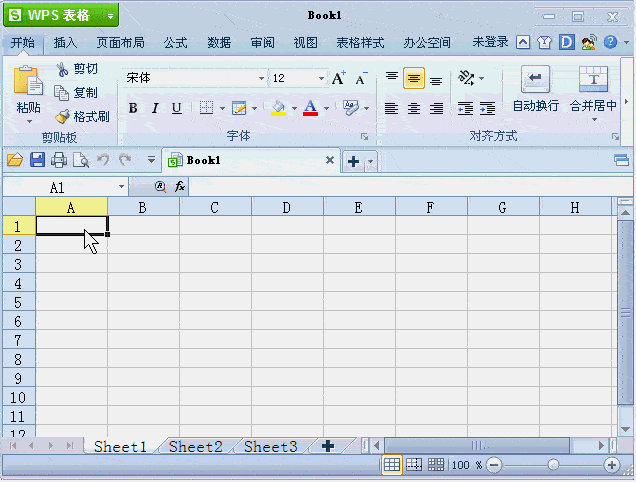Screen dimensions: 636x482
Task: Click the Cut (剪切) scissors icon
Action: 62,69
